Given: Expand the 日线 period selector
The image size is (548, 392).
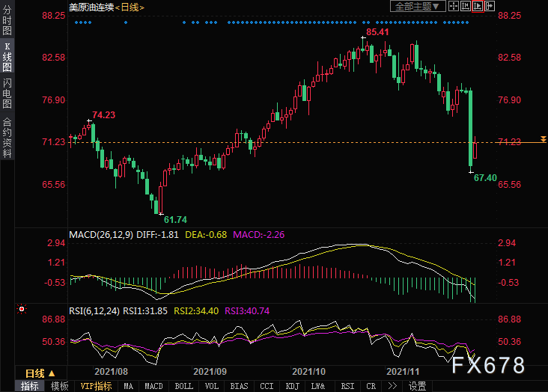Looking at the screenshot, I should pos(40,373).
